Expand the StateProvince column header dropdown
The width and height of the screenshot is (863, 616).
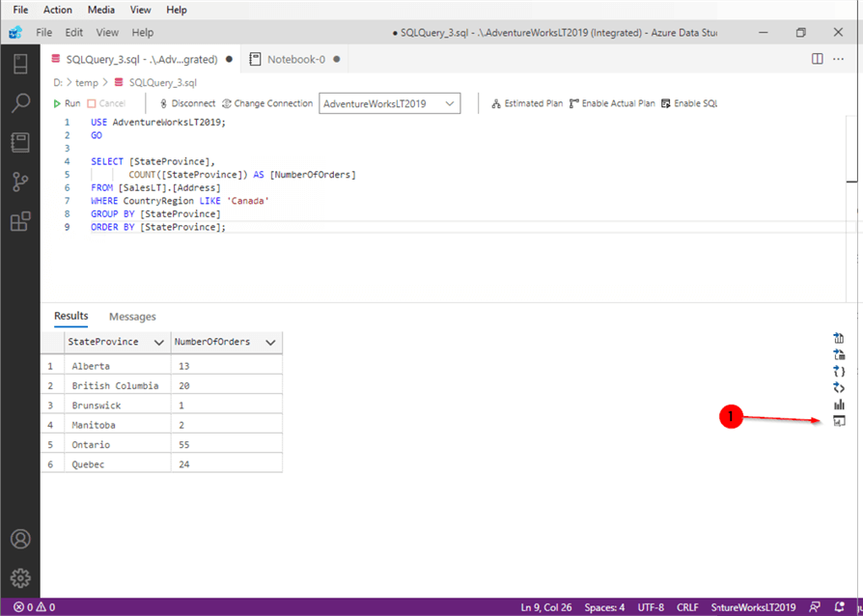click(158, 342)
